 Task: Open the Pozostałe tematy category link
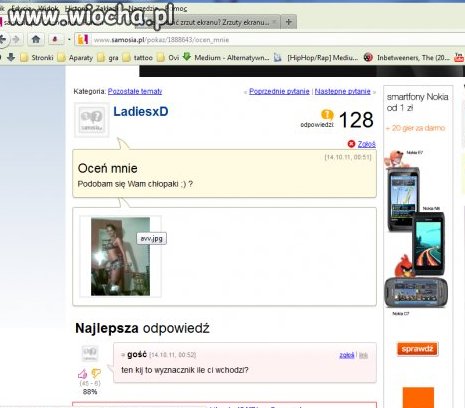[135, 91]
